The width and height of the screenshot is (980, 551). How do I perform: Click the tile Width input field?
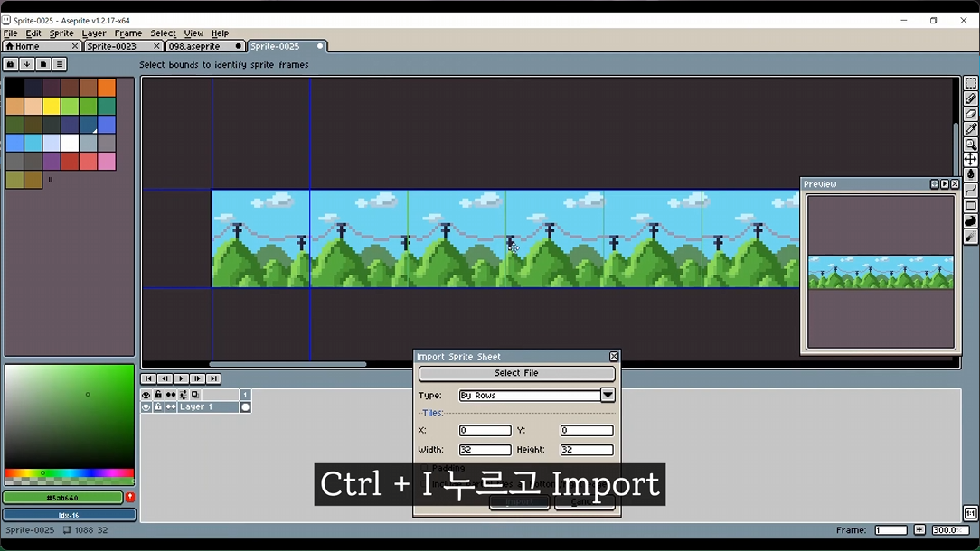485,450
